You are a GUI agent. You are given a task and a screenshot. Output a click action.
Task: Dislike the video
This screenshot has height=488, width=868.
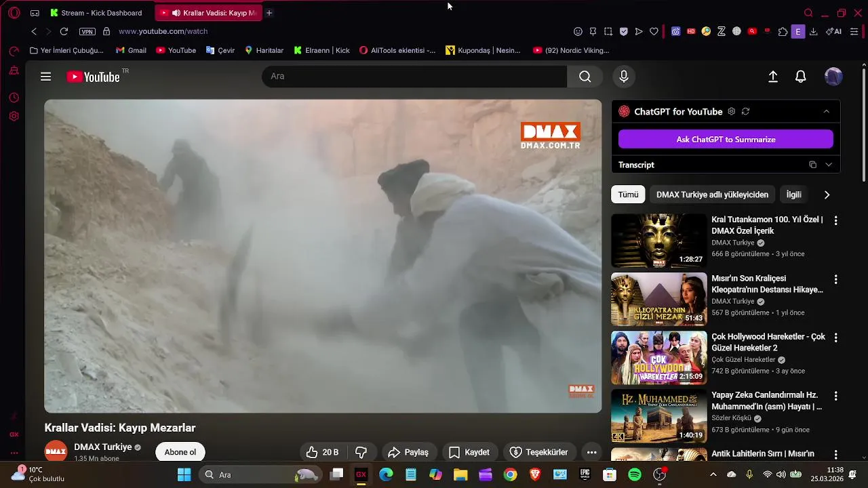[361, 452]
